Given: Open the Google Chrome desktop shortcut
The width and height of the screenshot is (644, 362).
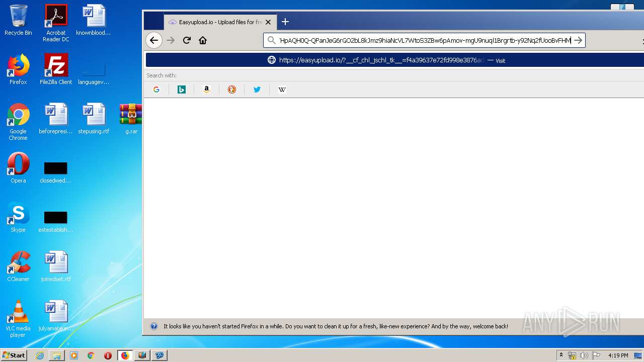Looking at the screenshot, I should pos(18,122).
